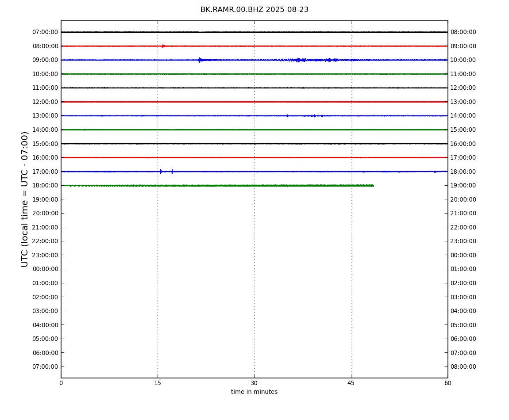Click the right-axis label 16:00:00
The image size is (509, 420).
[x=463, y=144]
